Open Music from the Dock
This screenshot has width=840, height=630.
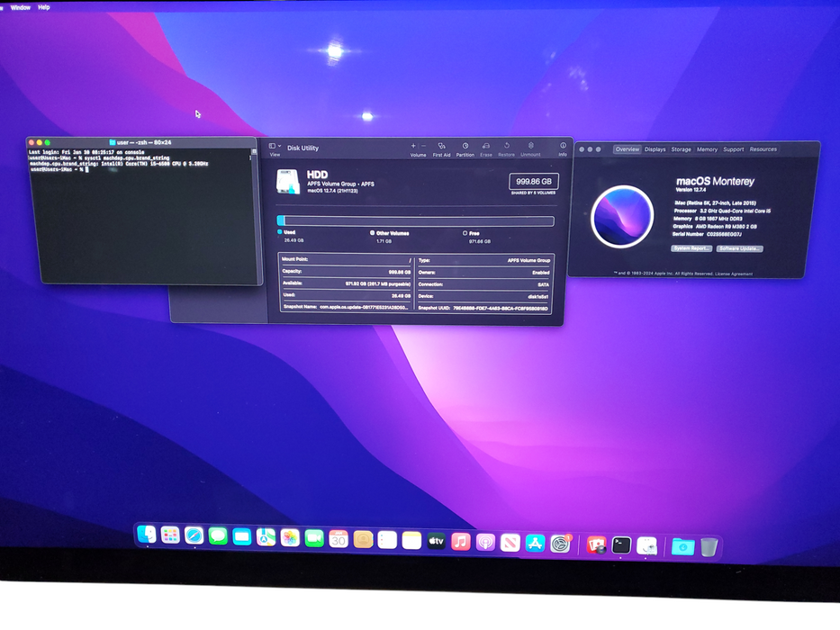tap(461, 542)
